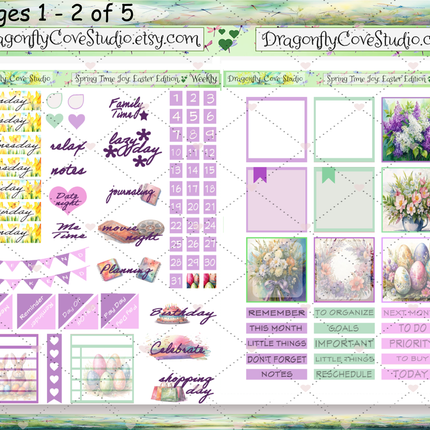Viewport: 430px width, 430px height.
Task: Click date number 1 sticker
Action: (176, 98)
